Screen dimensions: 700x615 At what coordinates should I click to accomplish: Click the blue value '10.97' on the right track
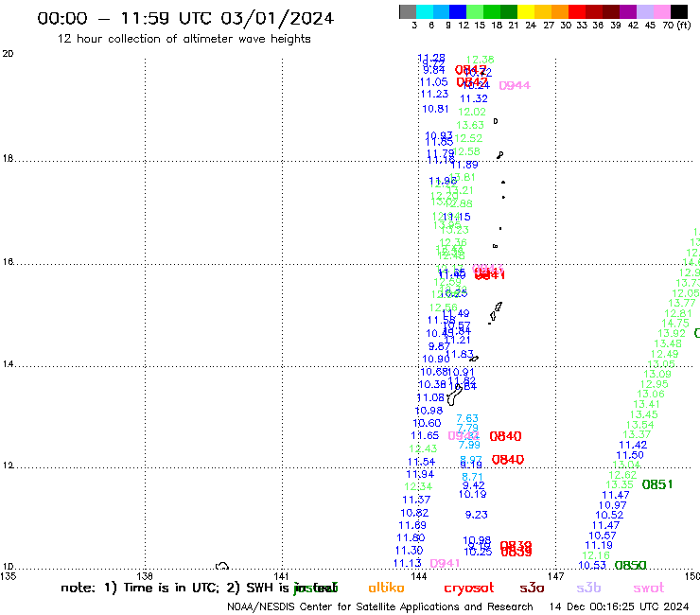[x=613, y=505]
